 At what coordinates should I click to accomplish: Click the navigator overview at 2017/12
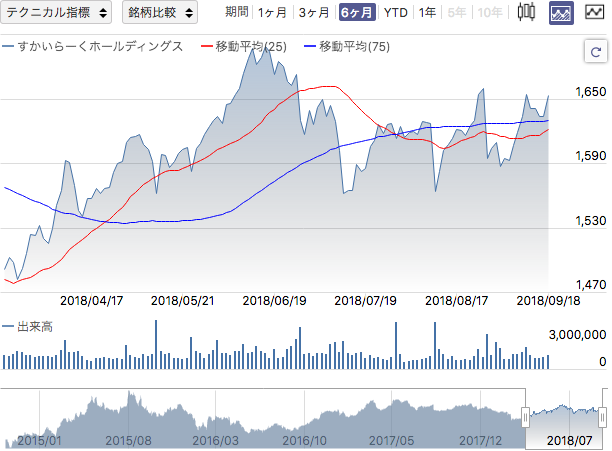coord(480,440)
